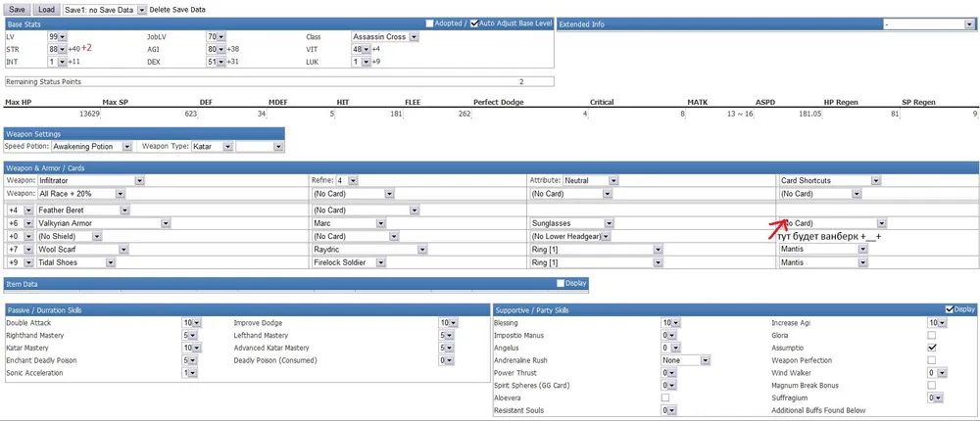Enable the Gloria checkbox

tap(932, 335)
